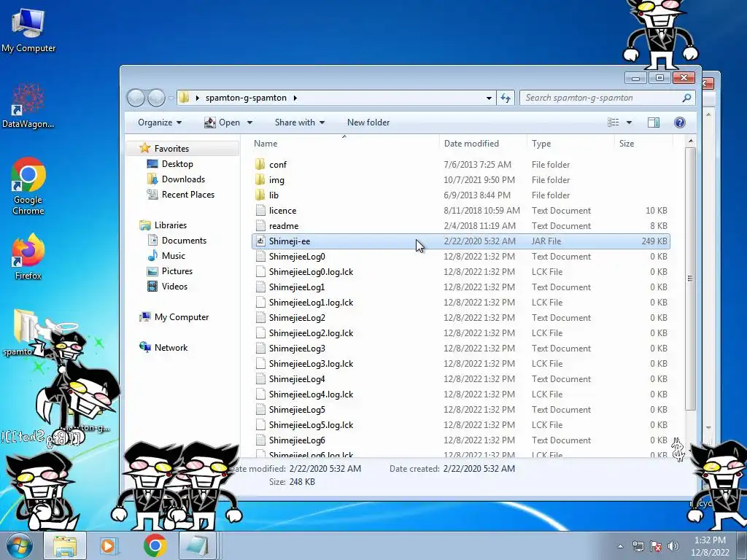
Task: Open media player taskbar icon
Action: 108,545
